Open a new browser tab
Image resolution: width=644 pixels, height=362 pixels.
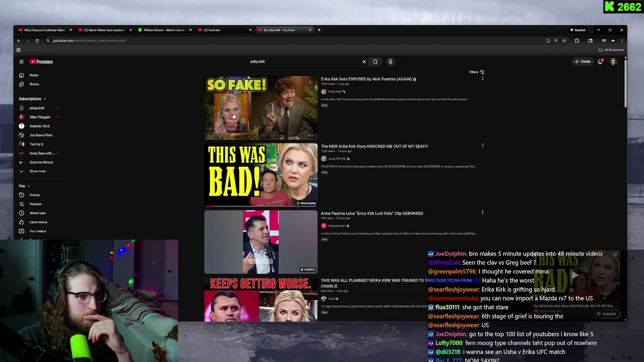(319, 30)
